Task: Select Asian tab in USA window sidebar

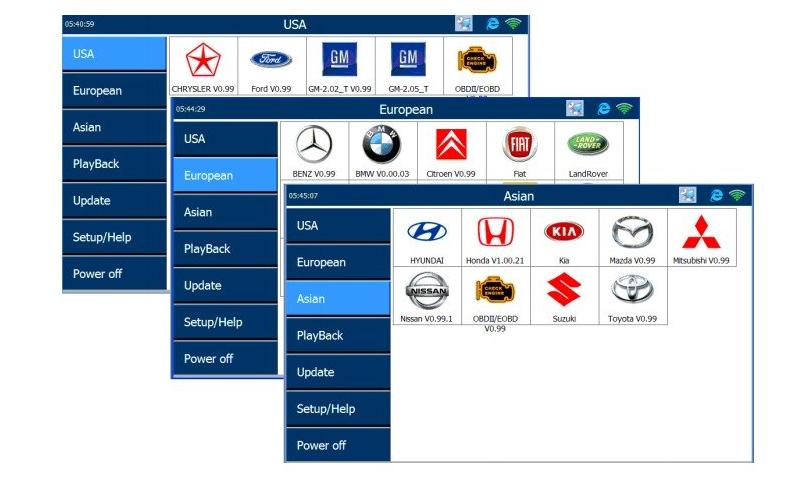Action: point(114,127)
